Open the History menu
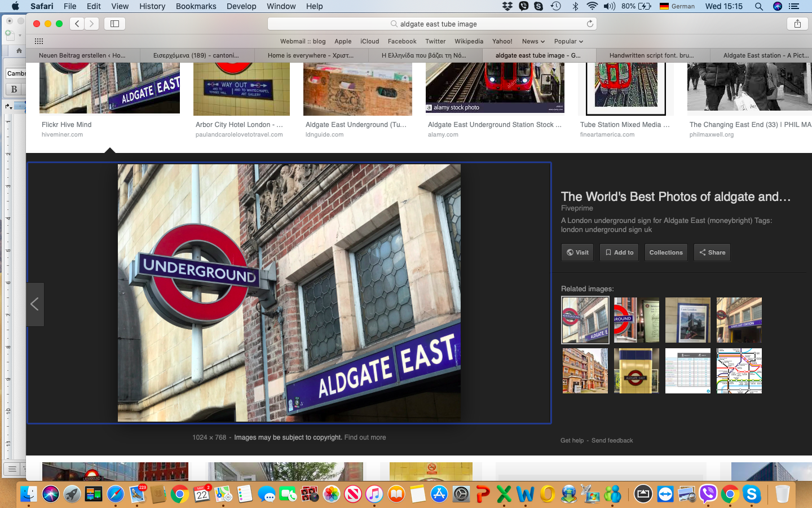This screenshot has width=812, height=508. coord(152,6)
